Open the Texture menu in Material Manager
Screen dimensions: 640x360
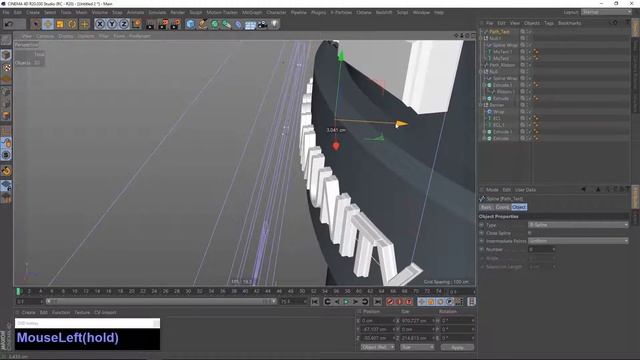click(82, 313)
